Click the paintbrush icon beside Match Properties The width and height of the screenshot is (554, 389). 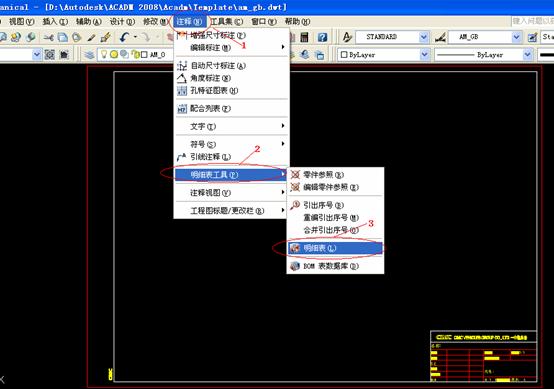point(105,37)
